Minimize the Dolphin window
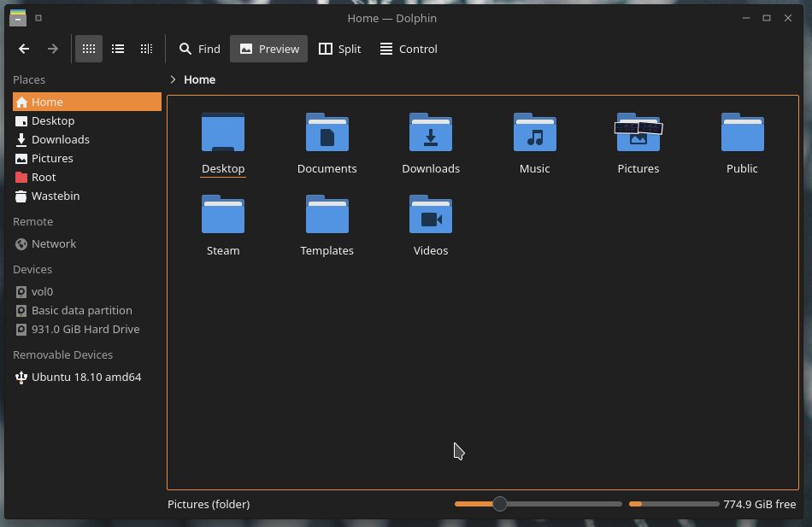 tap(745, 18)
